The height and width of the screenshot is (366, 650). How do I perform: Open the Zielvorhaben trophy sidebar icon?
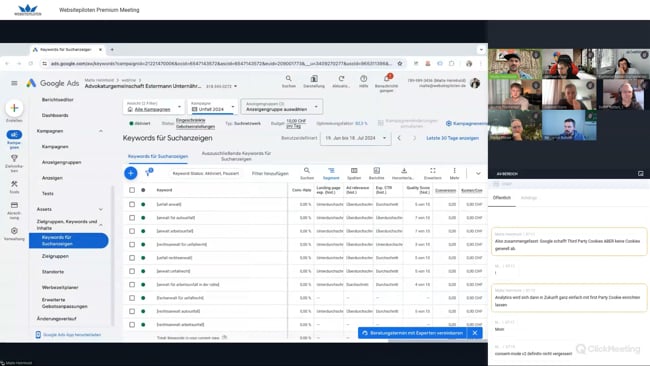point(14,158)
